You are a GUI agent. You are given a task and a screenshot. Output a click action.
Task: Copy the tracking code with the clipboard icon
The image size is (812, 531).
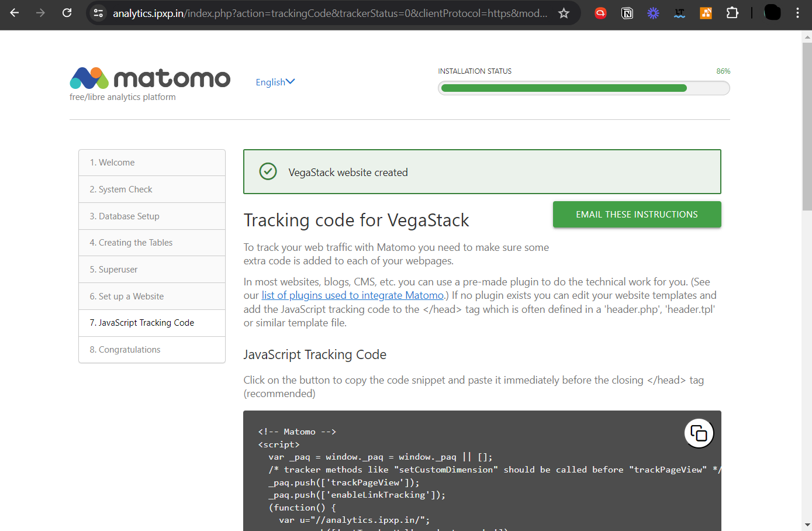[699, 433]
